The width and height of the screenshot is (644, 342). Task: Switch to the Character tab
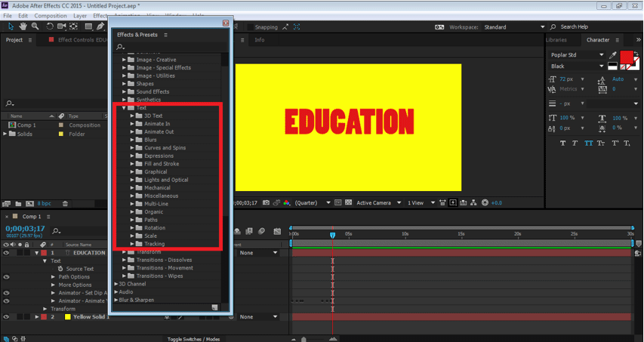pos(598,40)
